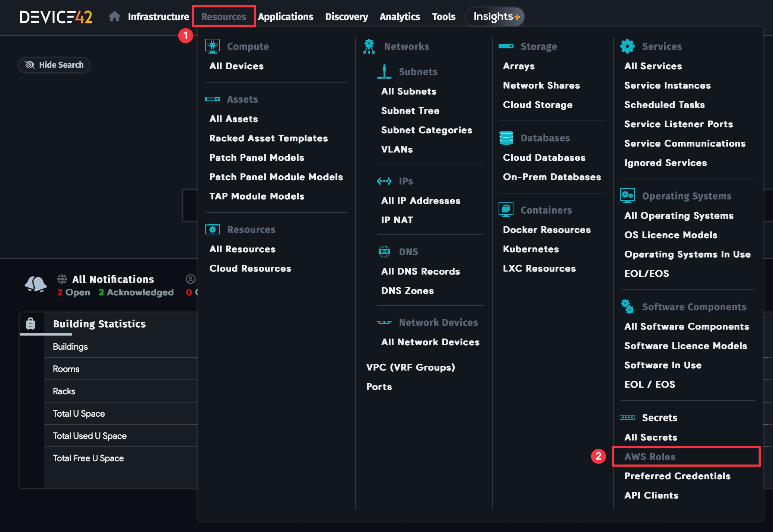Click the Subnets icon in the Networks section
This screenshot has height=532, width=773.
point(384,71)
